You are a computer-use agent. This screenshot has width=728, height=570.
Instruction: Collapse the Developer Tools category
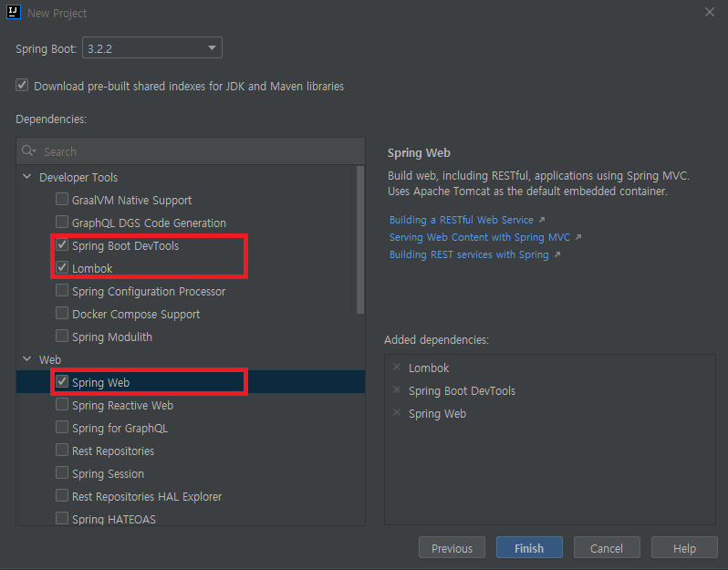[27, 177]
